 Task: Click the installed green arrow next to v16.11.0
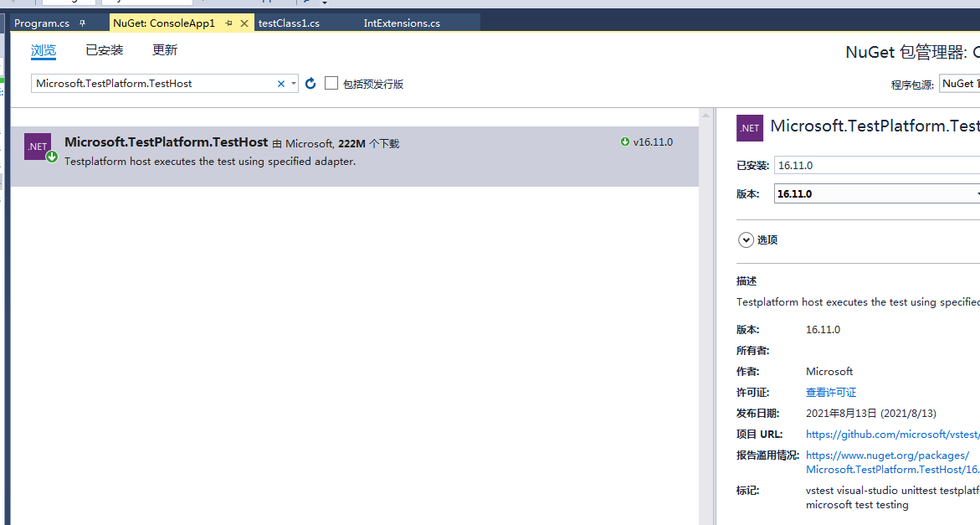pyautogui.click(x=624, y=142)
